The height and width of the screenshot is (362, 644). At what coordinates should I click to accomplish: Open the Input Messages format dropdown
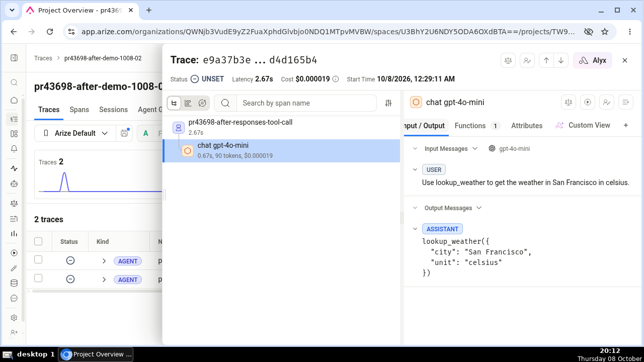[x=474, y=149]
